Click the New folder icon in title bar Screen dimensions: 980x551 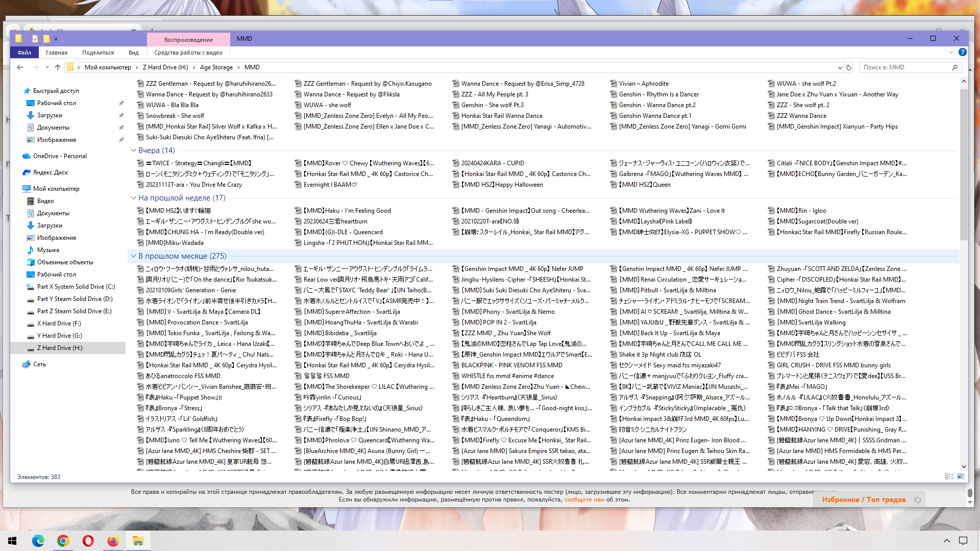[46, 39]
